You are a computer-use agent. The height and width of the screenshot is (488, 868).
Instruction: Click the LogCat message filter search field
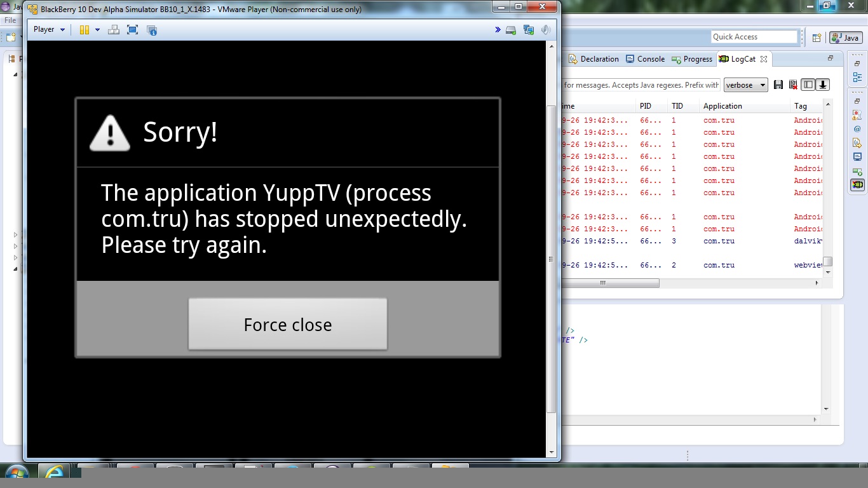(641, 85)
